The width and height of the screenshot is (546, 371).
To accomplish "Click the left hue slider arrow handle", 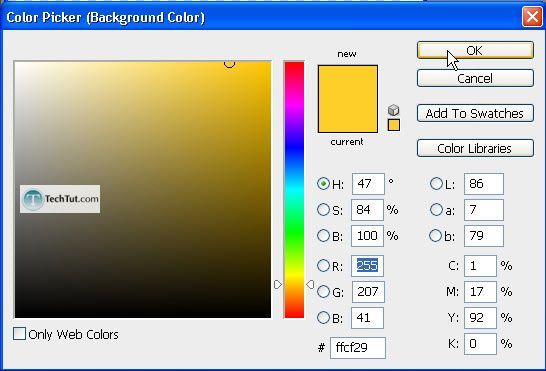I will [278, 285].
